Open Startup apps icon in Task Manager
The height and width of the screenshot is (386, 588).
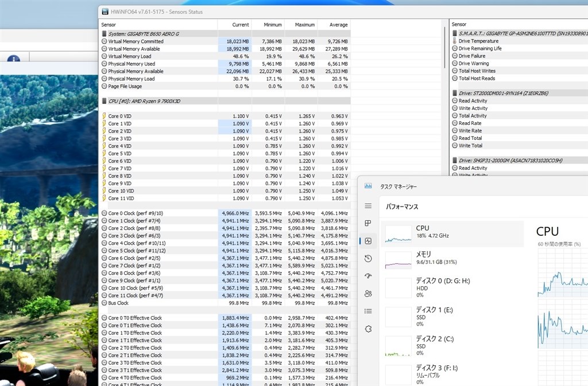368,276
